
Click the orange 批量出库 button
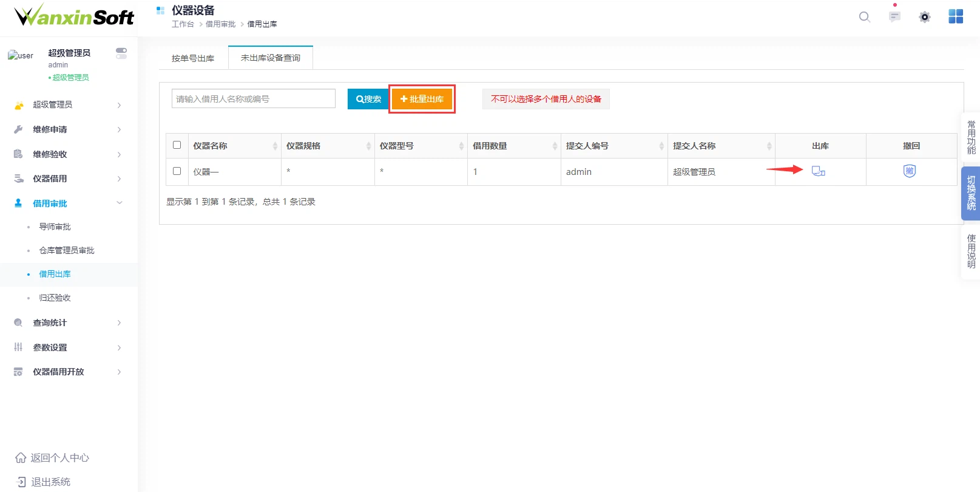(422, 99)
